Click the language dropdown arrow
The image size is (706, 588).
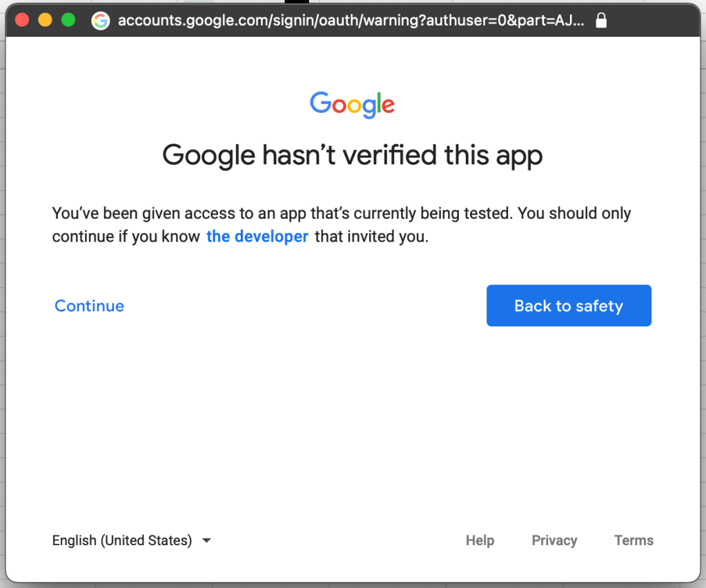coord(206,540)
